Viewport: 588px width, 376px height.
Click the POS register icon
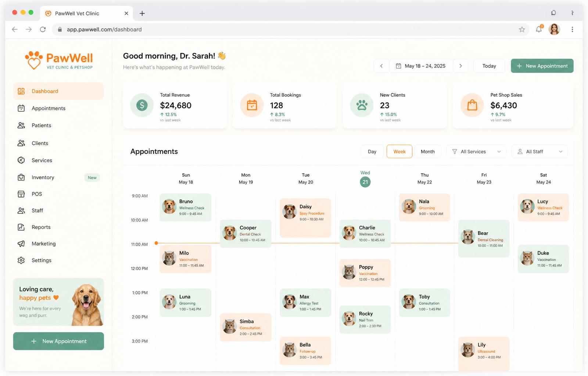click(x=21, y=194)
